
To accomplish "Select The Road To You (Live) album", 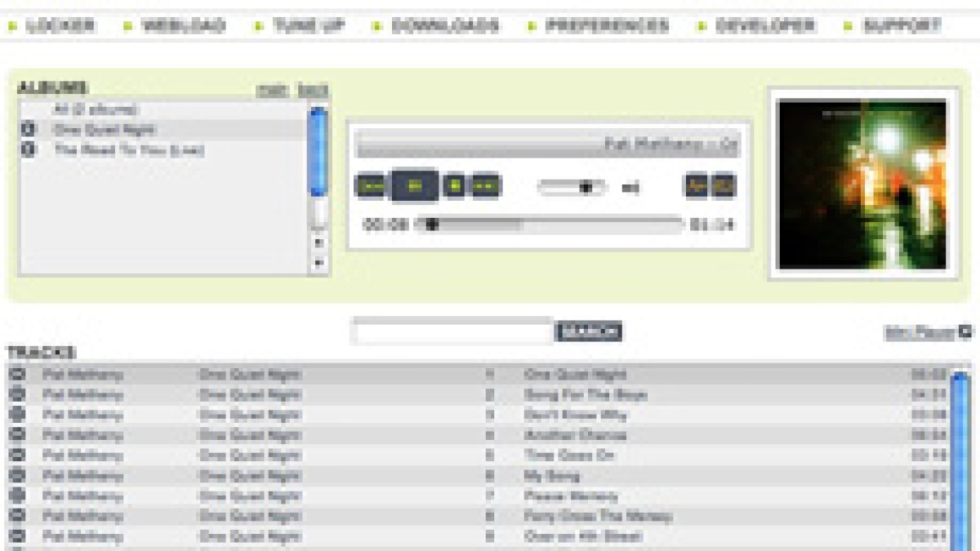I will [128, 149].
